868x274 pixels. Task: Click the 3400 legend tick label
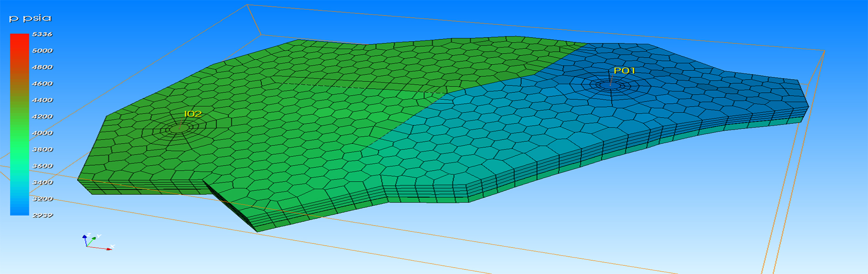(42, 182)
